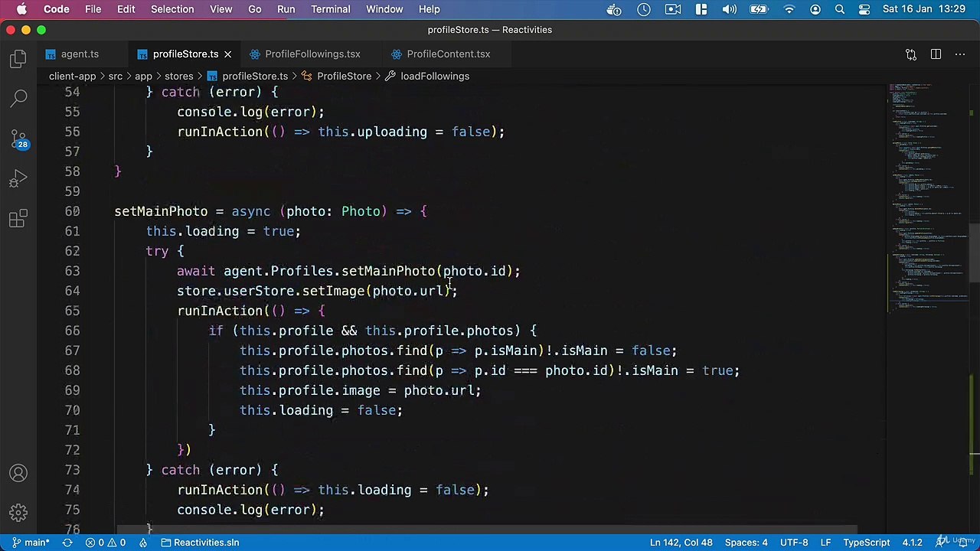Switch to the agent.ts tab
The width and height of the screenshot is (980, 551).
(80, 54)
